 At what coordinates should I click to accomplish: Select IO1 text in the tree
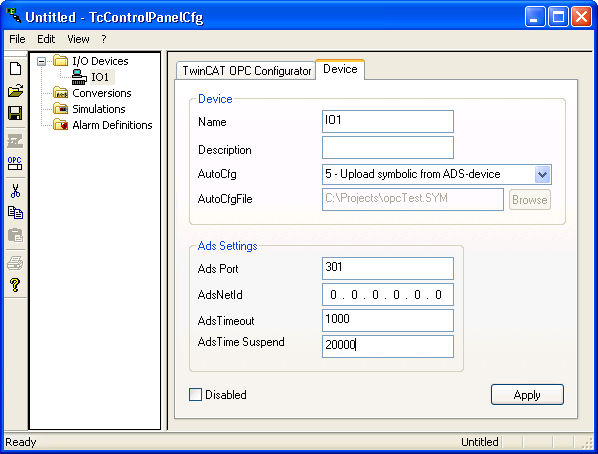[x=100, y=77]
